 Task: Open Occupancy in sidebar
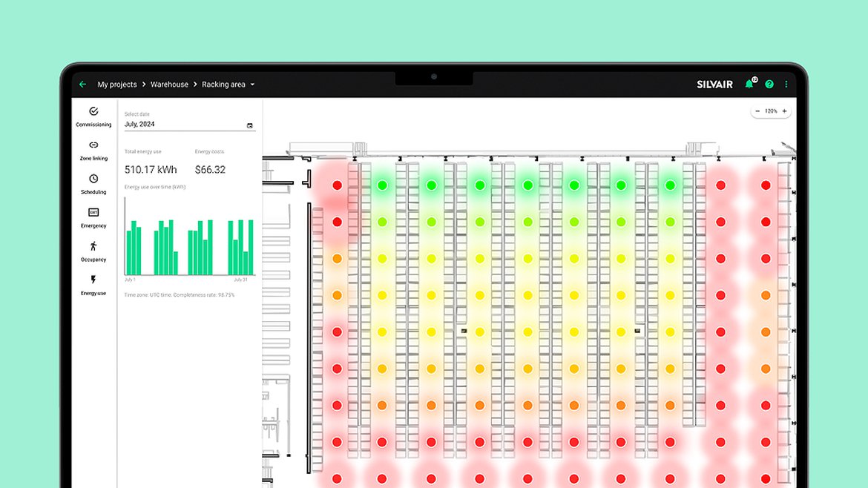point(93,251)
